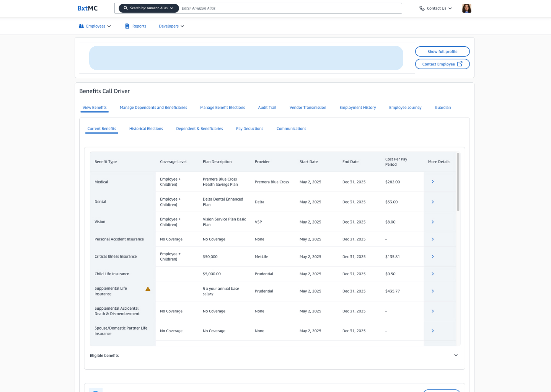Click the Eligible benefits label
The width and height of the screenshot is (551, 392).
[104, 356]
